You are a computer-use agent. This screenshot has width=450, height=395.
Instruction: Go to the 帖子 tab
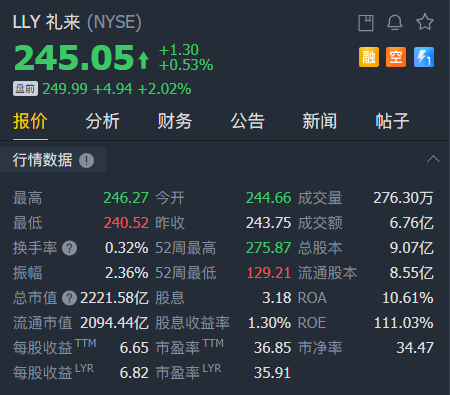(x=392, y=121)
